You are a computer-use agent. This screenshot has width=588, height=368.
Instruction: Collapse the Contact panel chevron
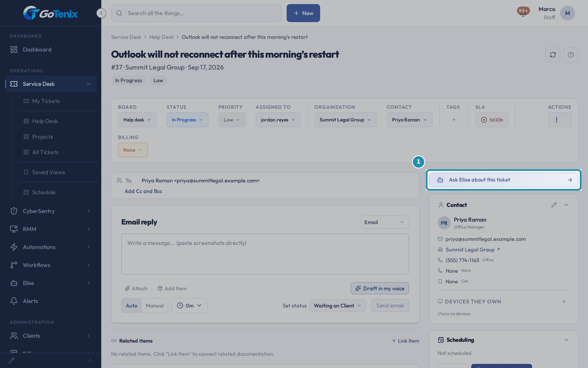pos(566,205)
